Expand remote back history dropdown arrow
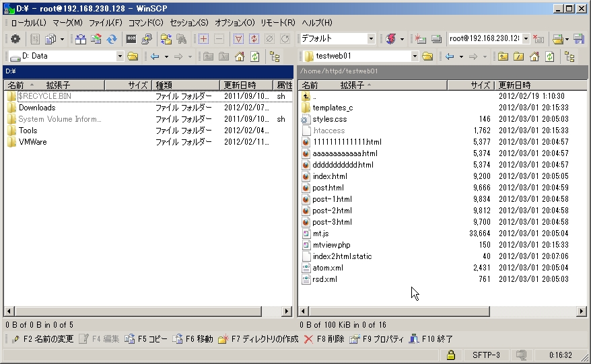The width and height of the screenshot is (591, 364). [x=461, y=57]
